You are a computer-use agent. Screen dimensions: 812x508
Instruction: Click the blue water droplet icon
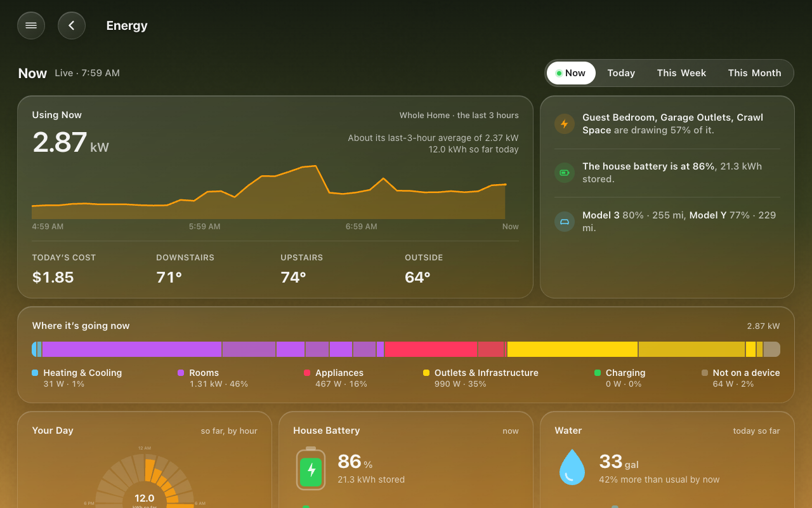572,467
